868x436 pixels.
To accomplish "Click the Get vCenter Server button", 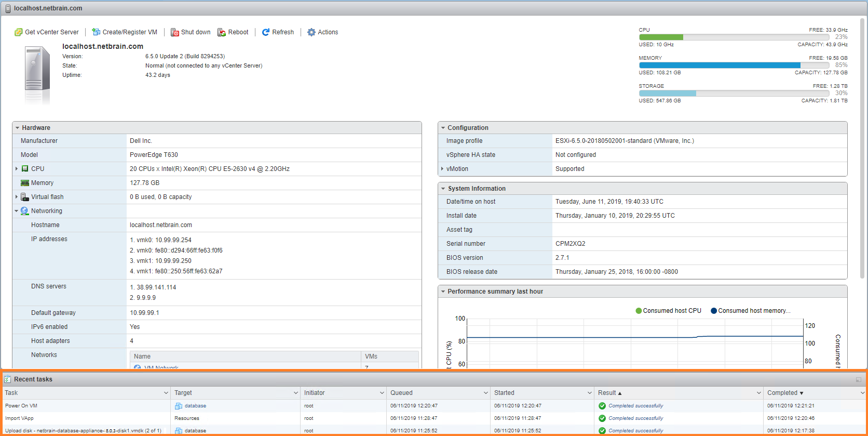I will (47, 32).
